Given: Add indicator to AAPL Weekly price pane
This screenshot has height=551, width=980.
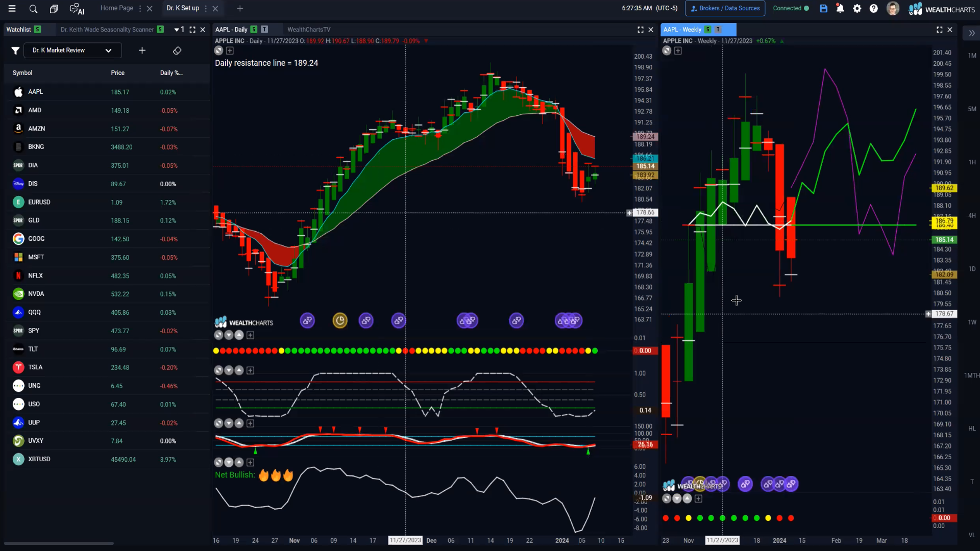Looking at the screenshot, I should [678, 51].
